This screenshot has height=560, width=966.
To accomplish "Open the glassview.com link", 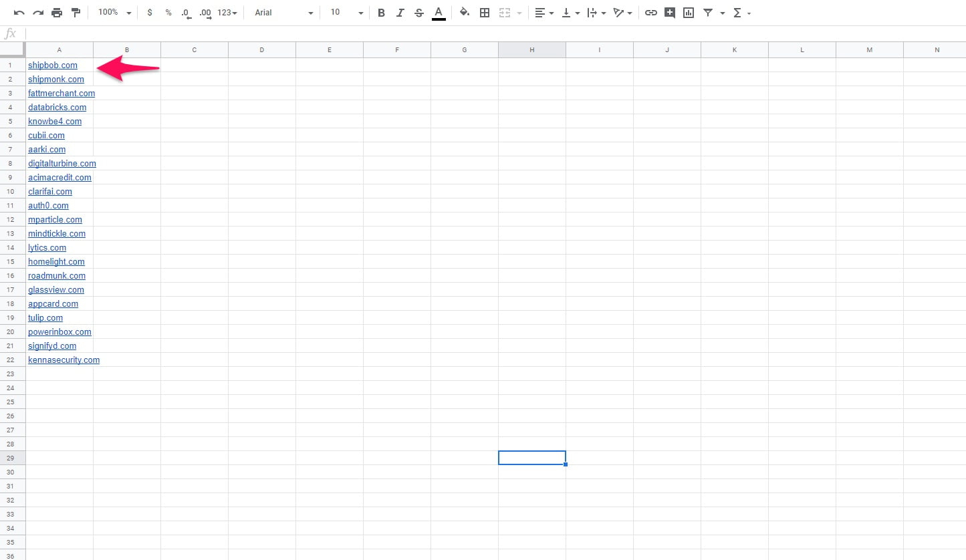I will click(x=56, y=289).
